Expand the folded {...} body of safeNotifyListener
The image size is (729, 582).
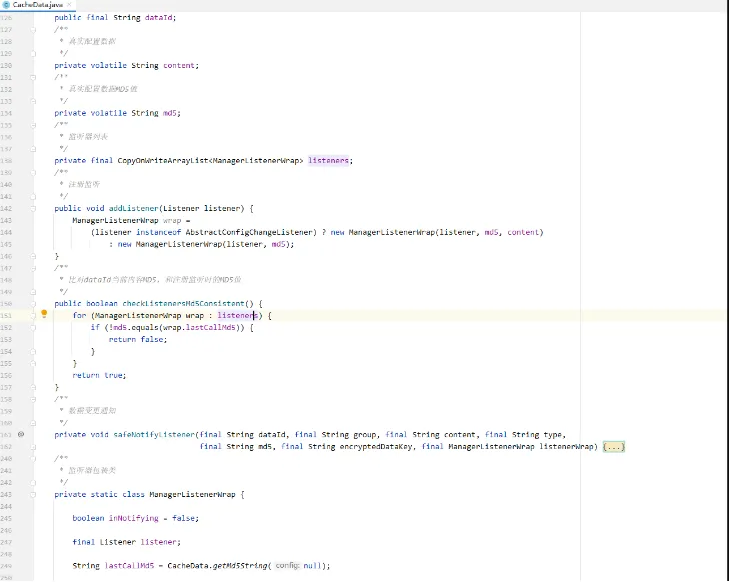tap(614, 447)
